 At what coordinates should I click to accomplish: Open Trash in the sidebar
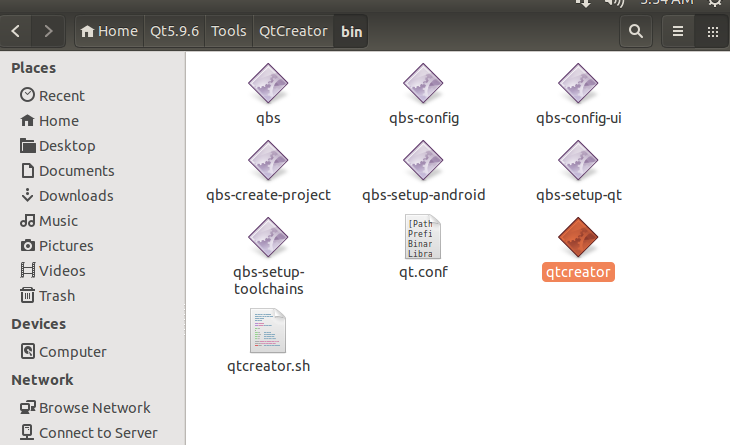47,296
